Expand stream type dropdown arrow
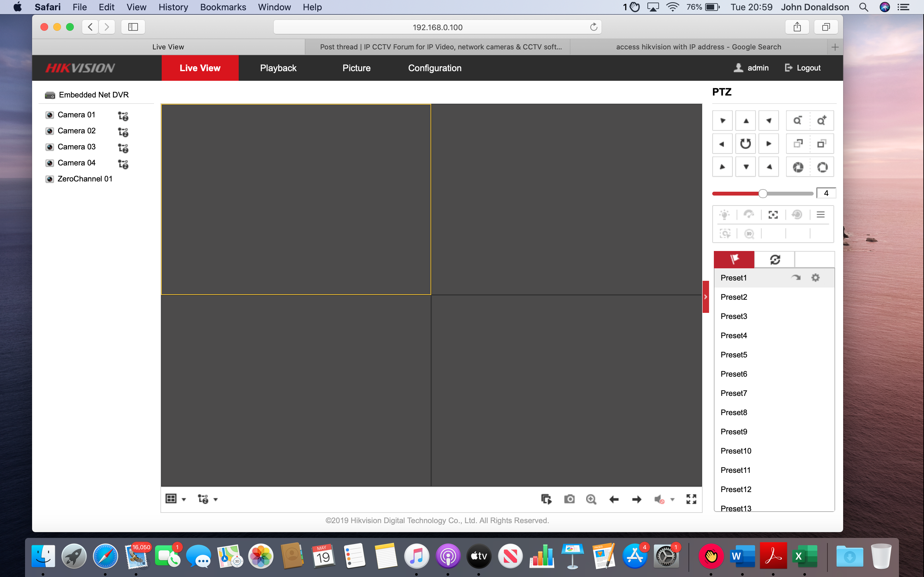Viewport: 924px width, 577px height. tap(216, 499)
